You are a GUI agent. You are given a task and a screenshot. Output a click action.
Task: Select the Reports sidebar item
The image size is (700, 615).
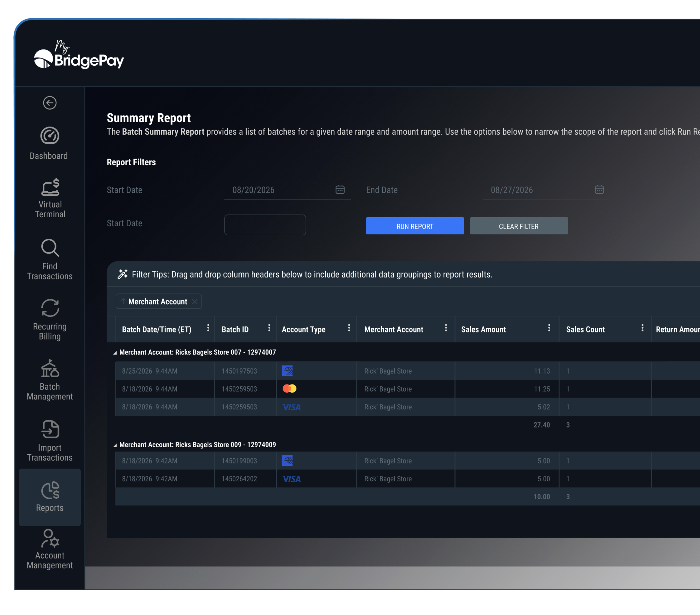click(50, 497)
